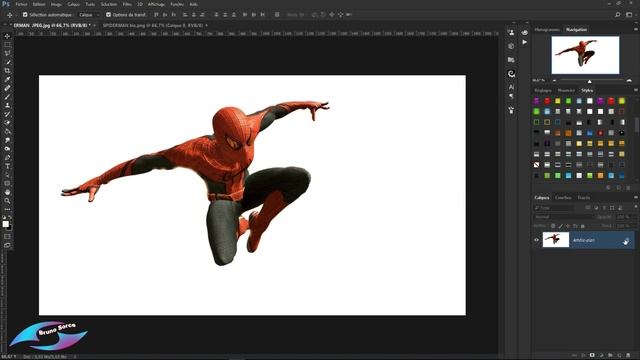Select the Eraser tool
This screenshot has height=360, width=640.
7,122
